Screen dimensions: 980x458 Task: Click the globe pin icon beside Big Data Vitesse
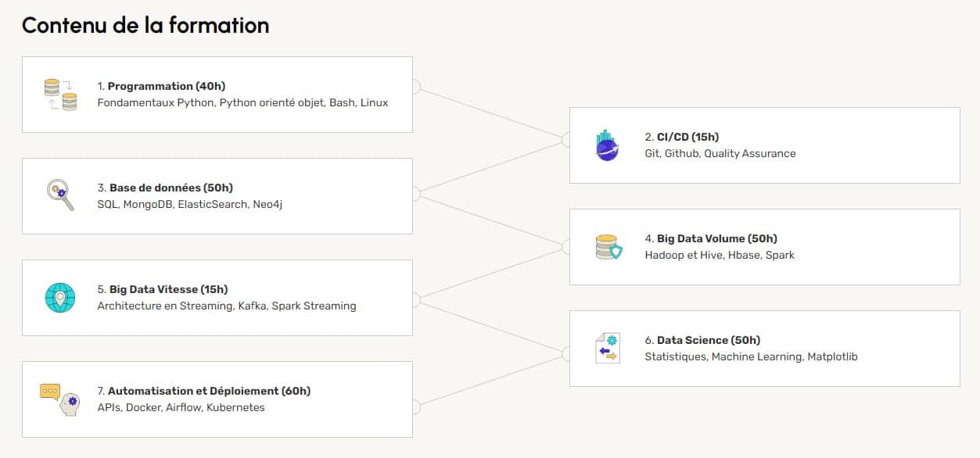pos(60,298)
